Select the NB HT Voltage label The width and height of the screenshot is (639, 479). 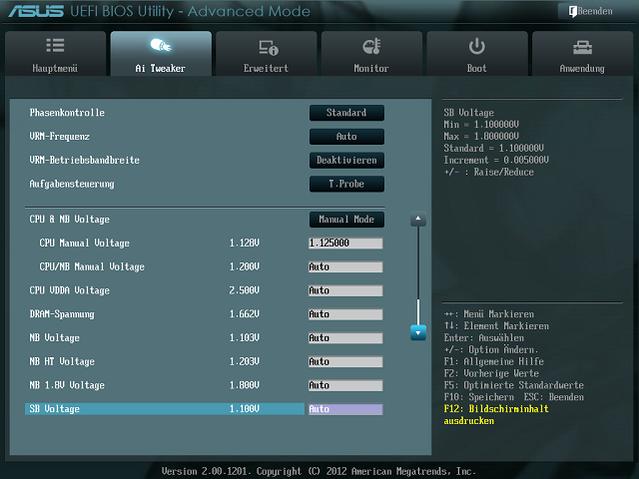click(x=62, y=362)
